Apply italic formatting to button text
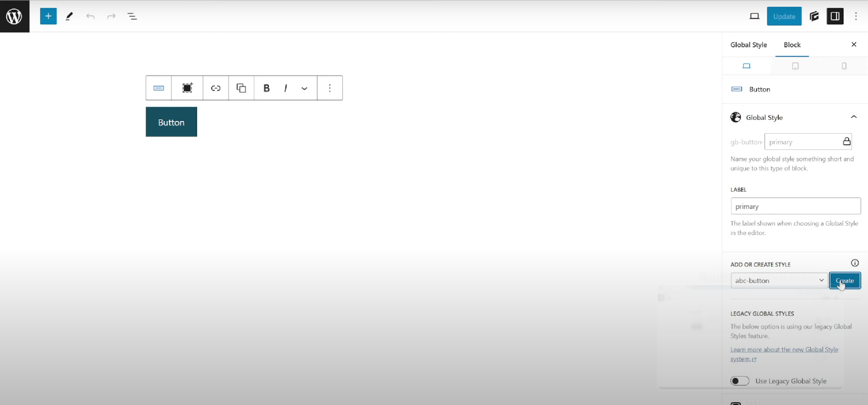Image resolution: width=868 pixels, height=405 pixels. click(286, 88)
